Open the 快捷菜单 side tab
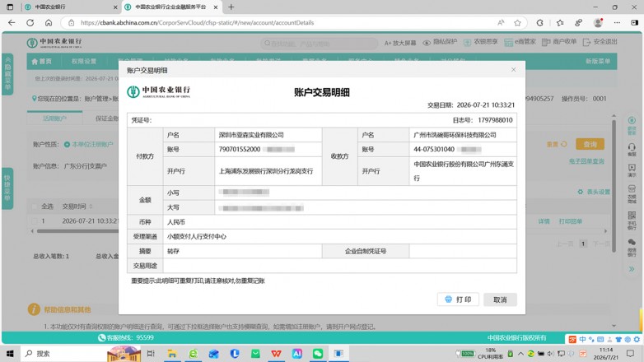This screenshot has height=362, width=644. coord(7,188)
